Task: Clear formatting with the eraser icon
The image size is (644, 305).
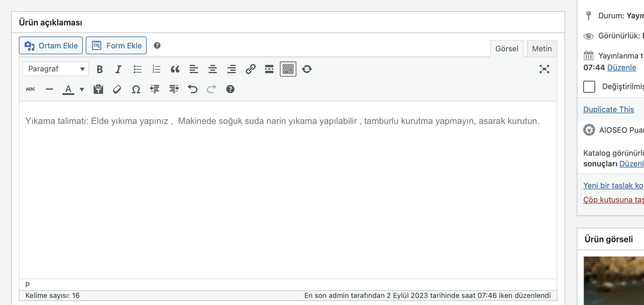Action: tap(117, 89)
